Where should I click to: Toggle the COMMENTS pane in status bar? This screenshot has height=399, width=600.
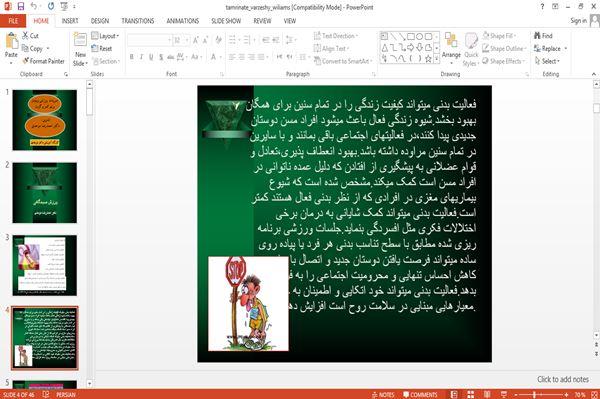tap(420, 395)
